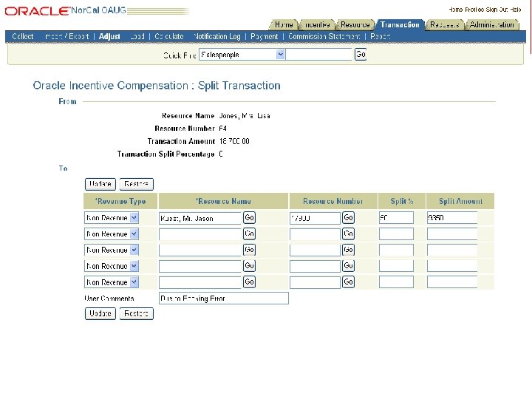Click third row Resource Number Go button
The image size is (532, 399).
click(x=348, y=250)
